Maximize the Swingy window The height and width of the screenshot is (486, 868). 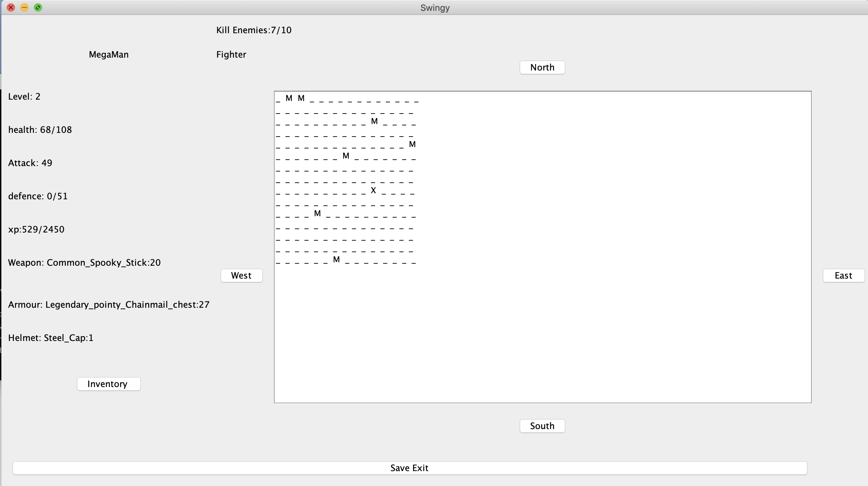(x=38, y=7)
